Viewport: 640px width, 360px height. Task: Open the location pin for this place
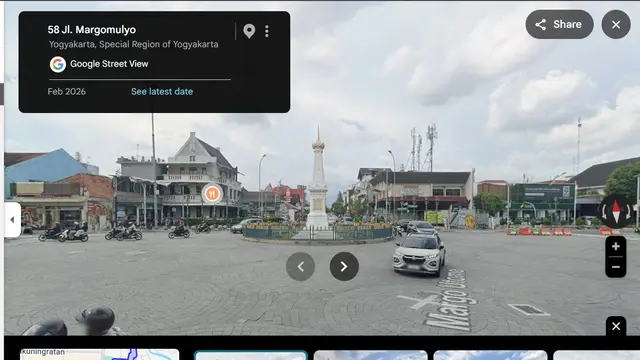click(249, 31)
